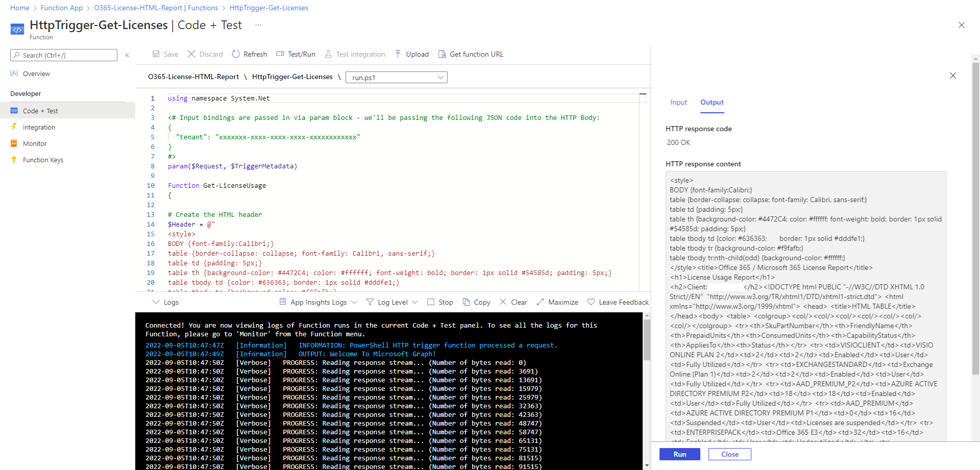Copy the log output
980x470 pixels.
click(x=476, y=302)
